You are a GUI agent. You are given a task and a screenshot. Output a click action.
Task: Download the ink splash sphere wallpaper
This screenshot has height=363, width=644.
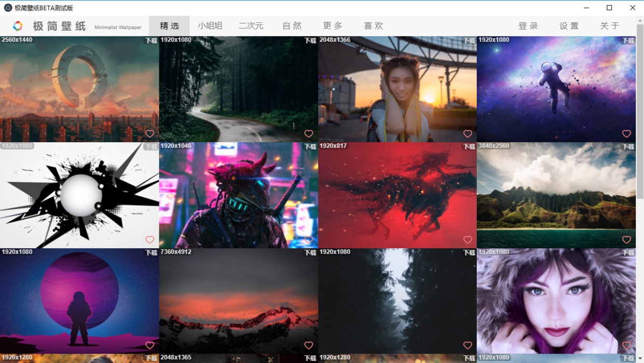151,146
